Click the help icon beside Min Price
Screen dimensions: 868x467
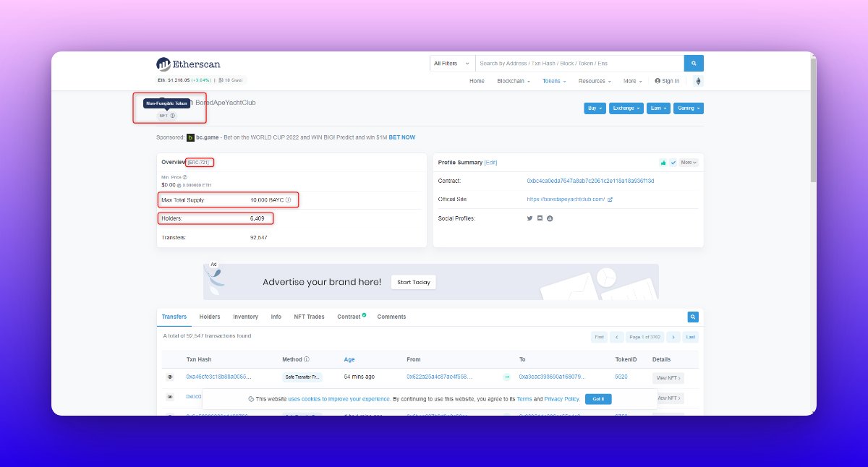tap(185, 176)
